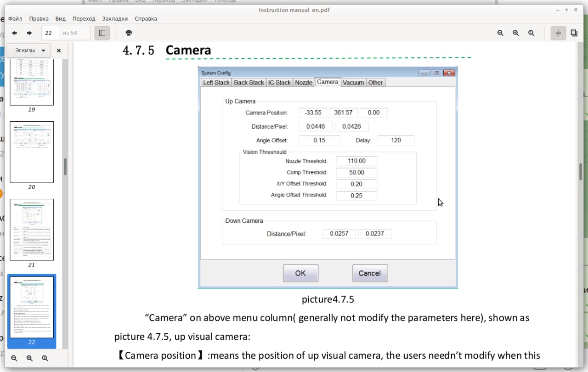Toggle the side pane button
The image size is (588, 372).
click(102, 33)
